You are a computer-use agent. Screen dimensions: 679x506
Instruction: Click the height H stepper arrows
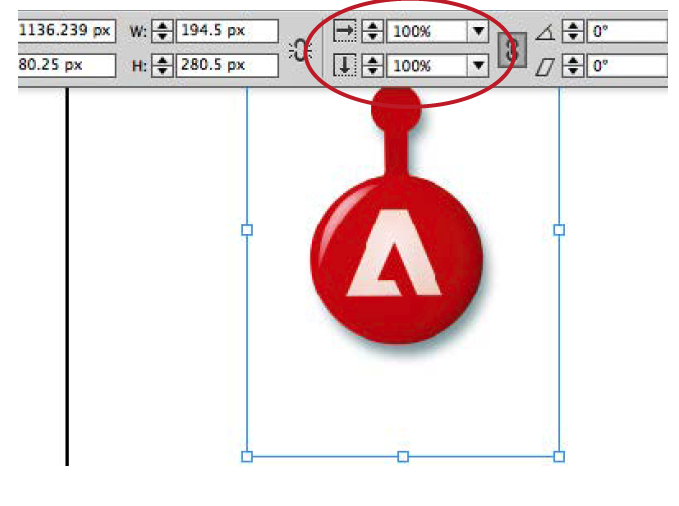click(162, 66)
